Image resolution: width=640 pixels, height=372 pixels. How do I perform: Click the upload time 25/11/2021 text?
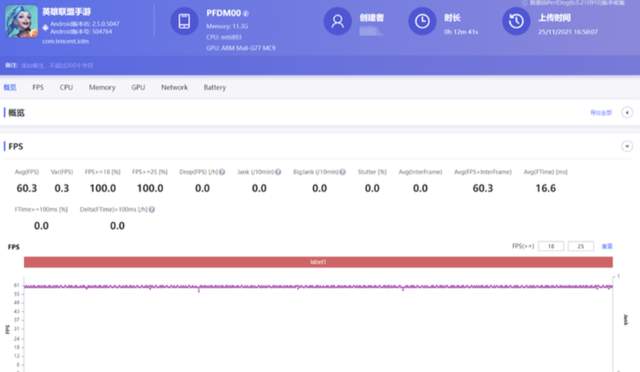click(x=568, y=31)
